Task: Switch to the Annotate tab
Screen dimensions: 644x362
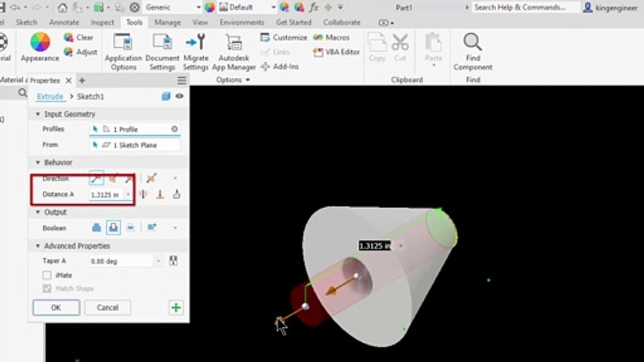Action: 64,22
